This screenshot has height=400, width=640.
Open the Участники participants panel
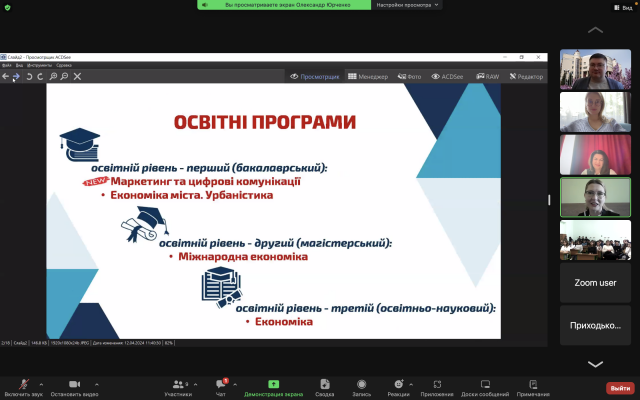pos(177,385)
